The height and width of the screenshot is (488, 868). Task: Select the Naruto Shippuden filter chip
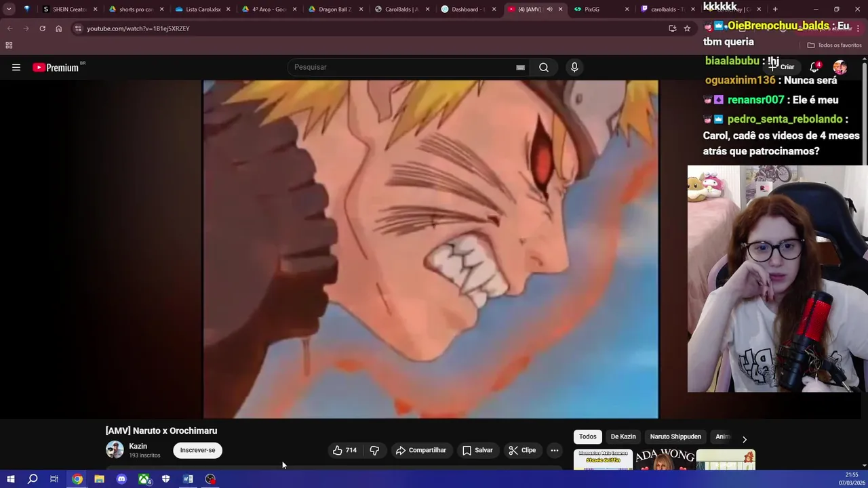(675, 436)
